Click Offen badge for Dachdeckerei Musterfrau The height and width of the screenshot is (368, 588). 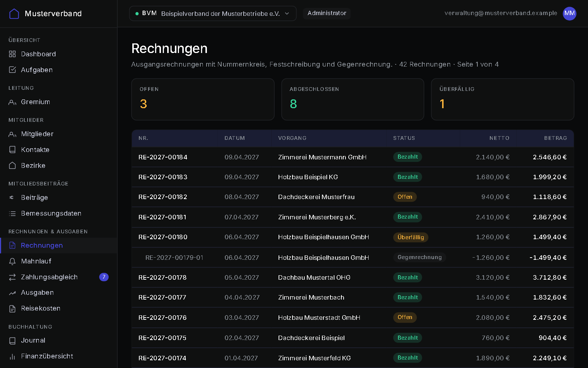coord(405,197)
